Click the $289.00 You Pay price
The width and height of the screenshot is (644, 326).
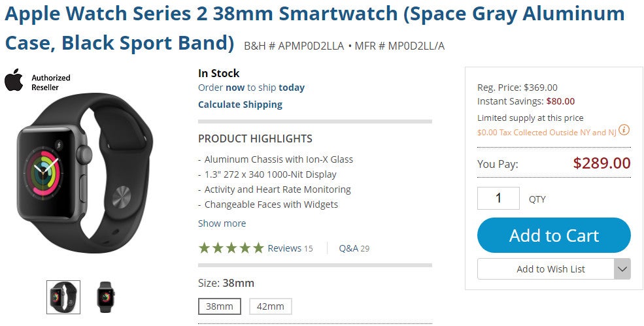(602, 163)
